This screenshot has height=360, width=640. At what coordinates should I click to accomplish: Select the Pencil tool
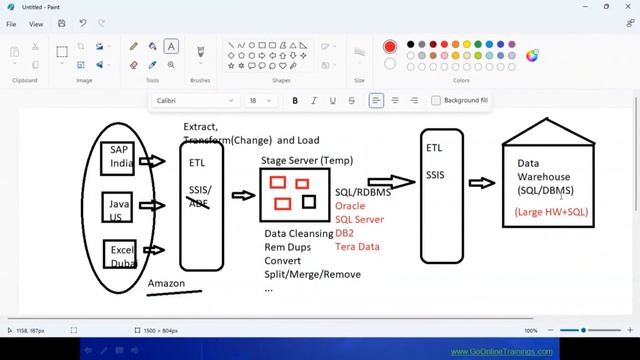133,46
